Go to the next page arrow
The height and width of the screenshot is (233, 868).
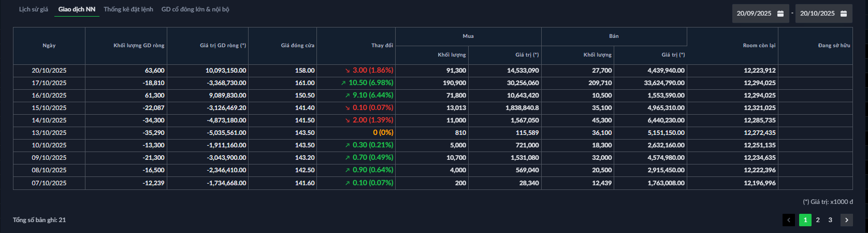click(x=847, y=220)
